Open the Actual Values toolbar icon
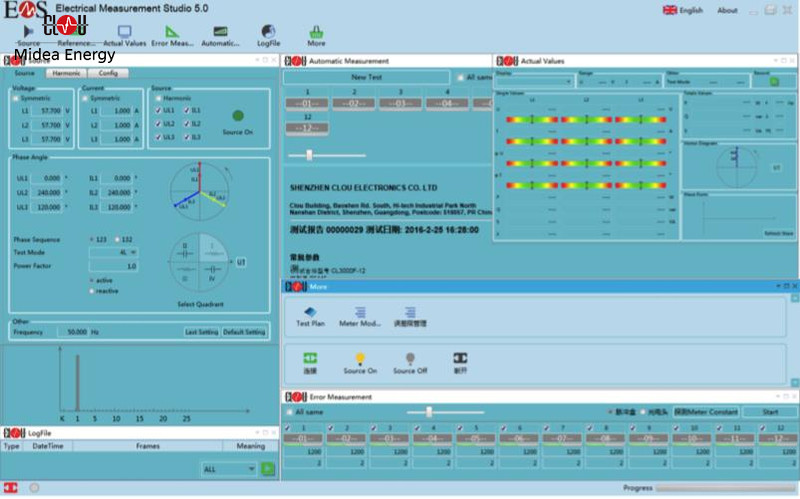This screenshot has height=499, width=800. (x=124, y=32)
